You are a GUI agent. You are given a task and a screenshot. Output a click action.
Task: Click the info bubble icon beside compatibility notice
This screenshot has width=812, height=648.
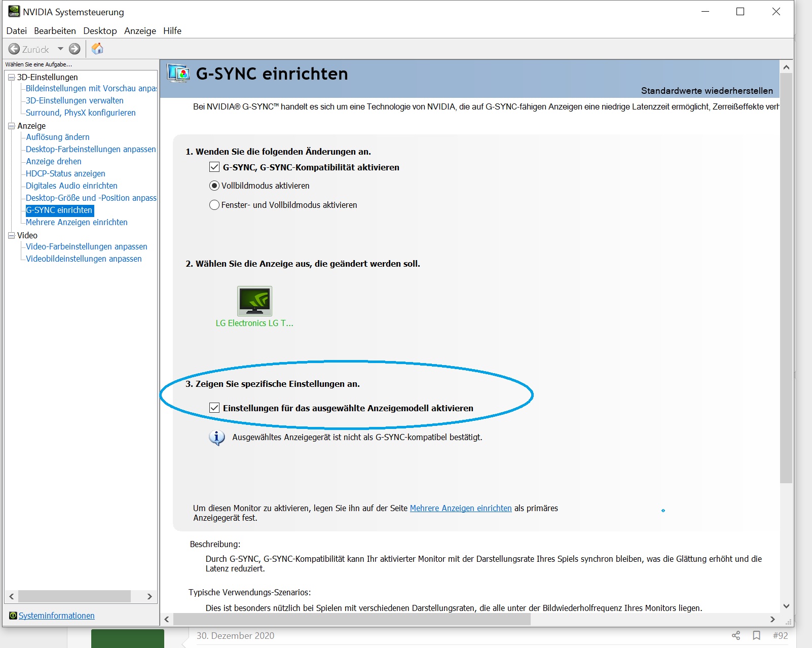click(216, 438)
